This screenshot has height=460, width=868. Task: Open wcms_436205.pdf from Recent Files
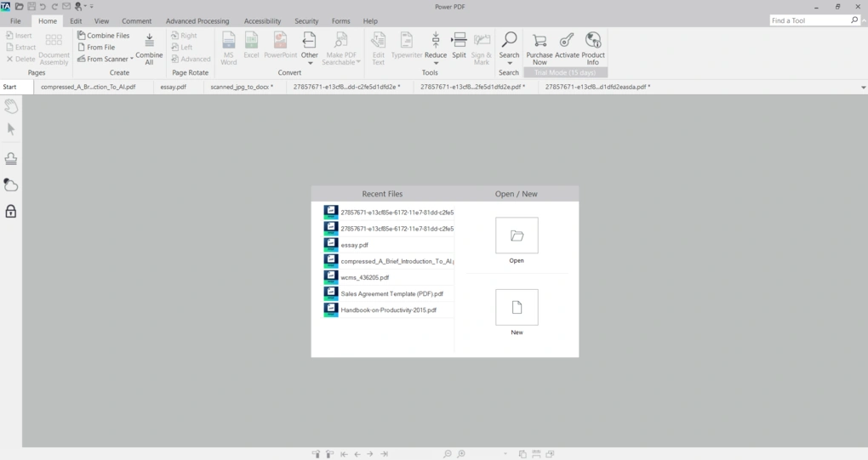(x=389, y=277)
